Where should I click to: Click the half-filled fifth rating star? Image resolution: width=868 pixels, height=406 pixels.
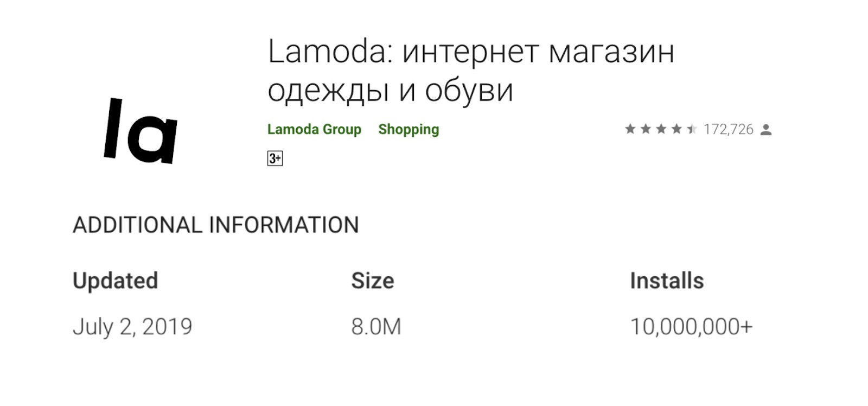pyautogui.click(x=692, y=129)
